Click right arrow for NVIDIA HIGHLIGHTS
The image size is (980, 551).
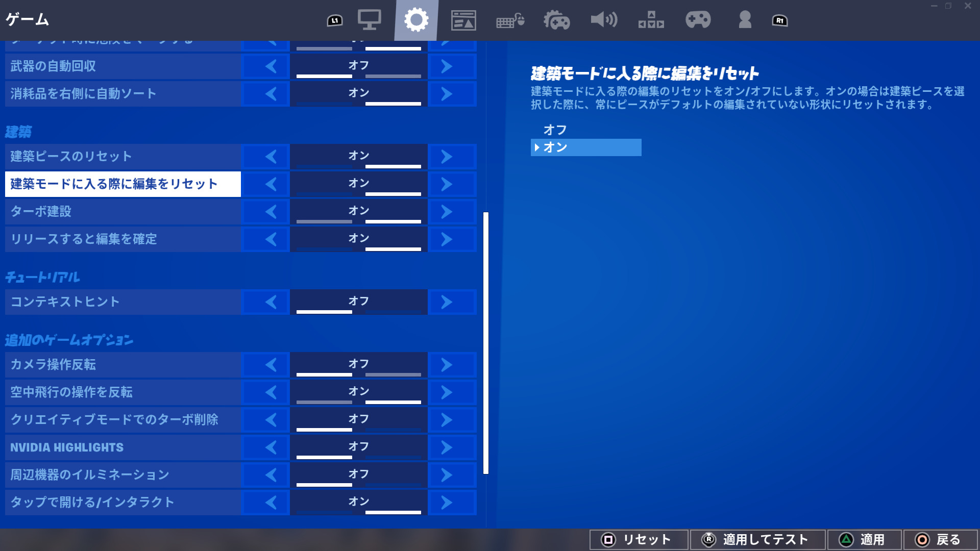452,447
